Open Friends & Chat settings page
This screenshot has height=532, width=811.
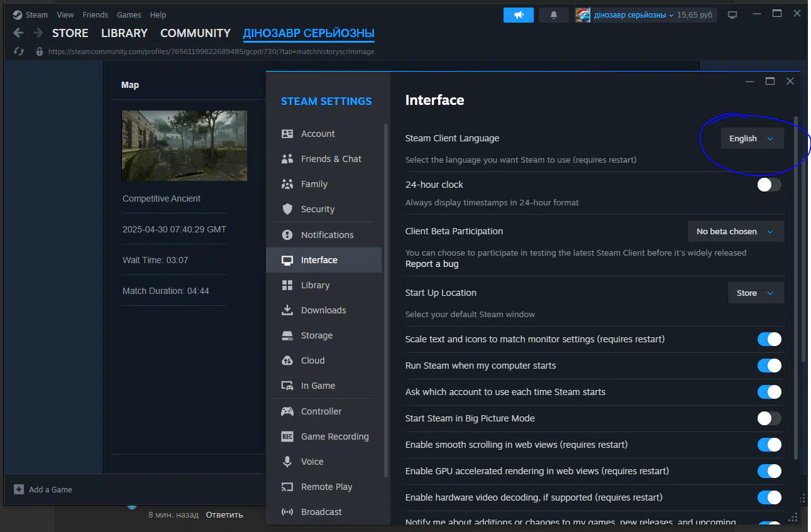[x=323, y=159]
